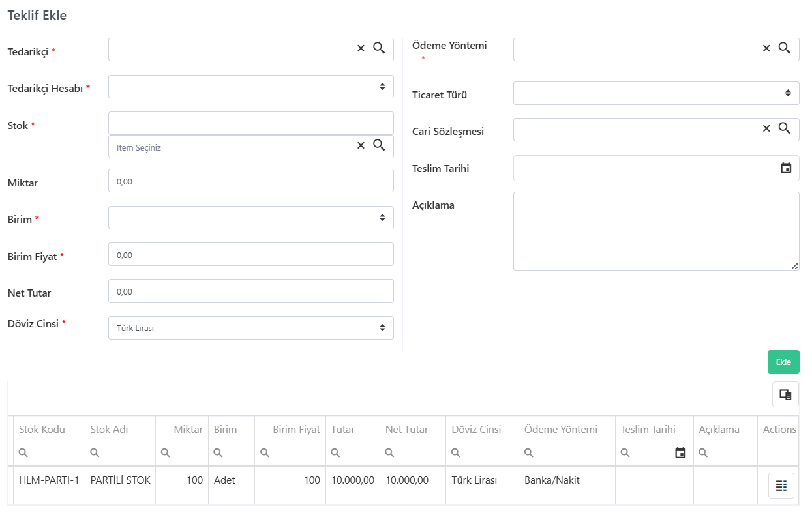This screenshot has width=812, height=513.
Task: Open the column chooser icon above grid
Action: (785, 394)
